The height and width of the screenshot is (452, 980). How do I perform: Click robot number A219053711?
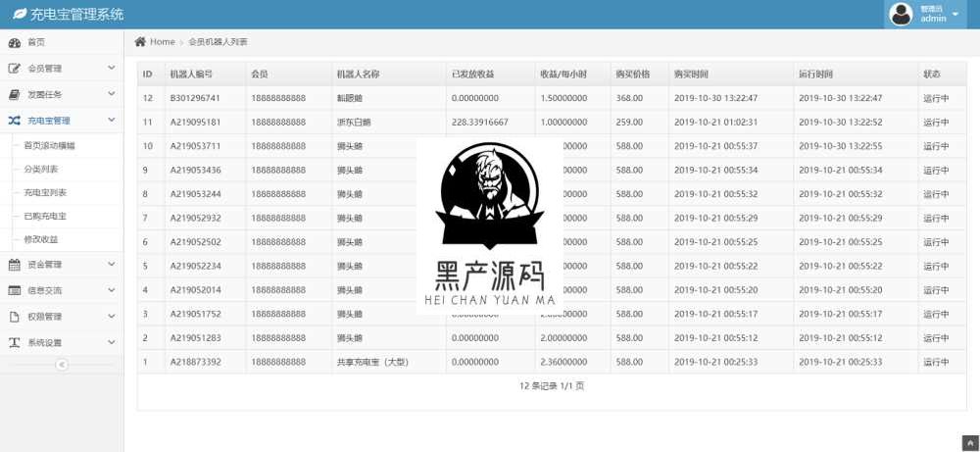pyautogui.click(x=195, y=146)
